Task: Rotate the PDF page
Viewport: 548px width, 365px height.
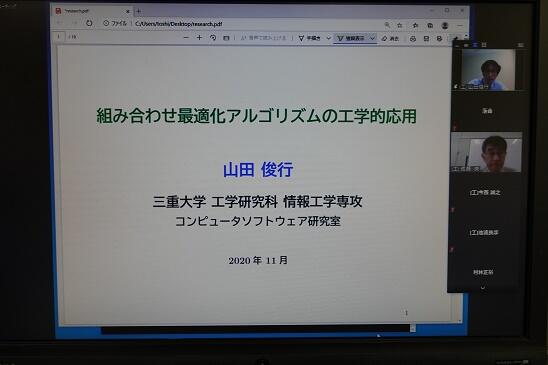Action: click(x=213, y=38)
